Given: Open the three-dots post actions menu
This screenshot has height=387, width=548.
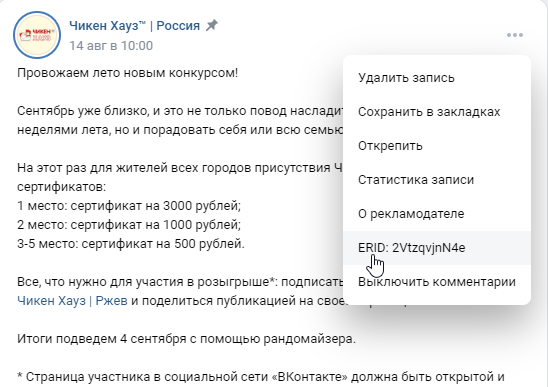Looking at the screenshot, I should pyautogui.click(x=515, y=35).
